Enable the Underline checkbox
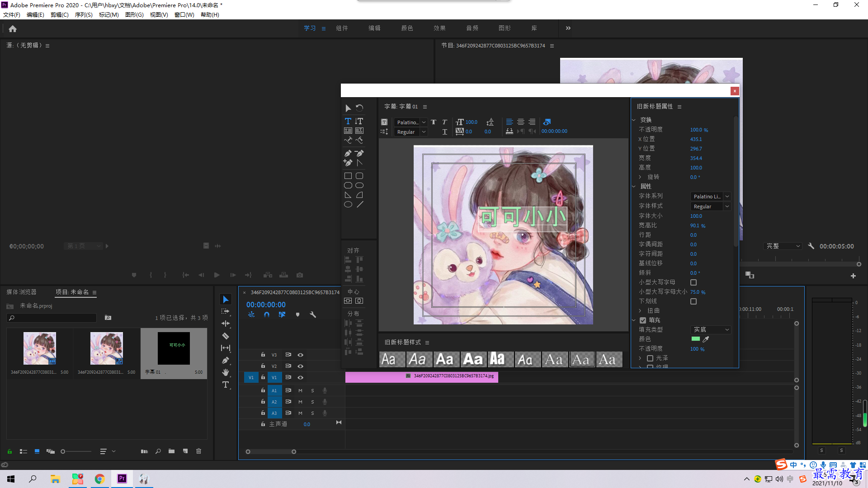This screenshot has width=868, height=488. point(693,301)
